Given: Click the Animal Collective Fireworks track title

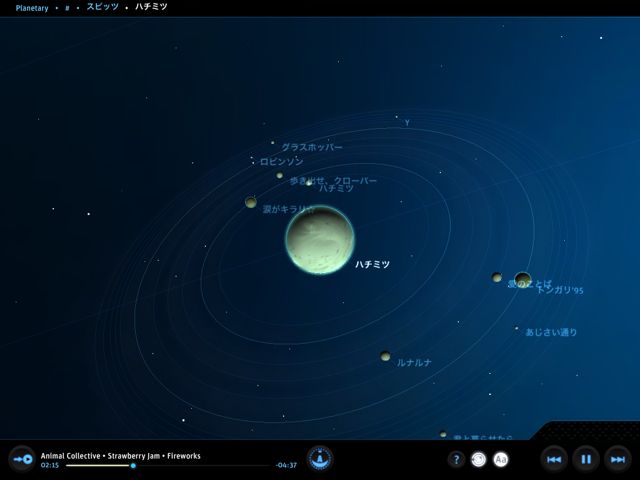Looking at the screenshot, I should click(120, 456).
